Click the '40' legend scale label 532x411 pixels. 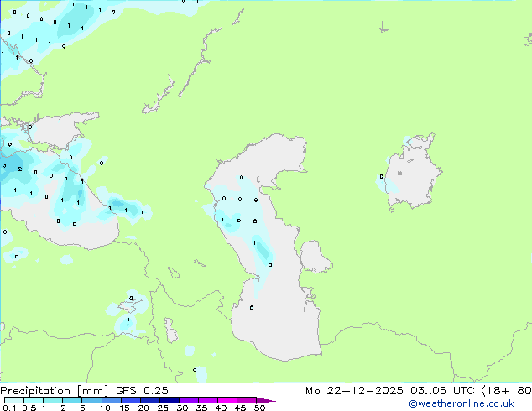(x=221, y=408)
